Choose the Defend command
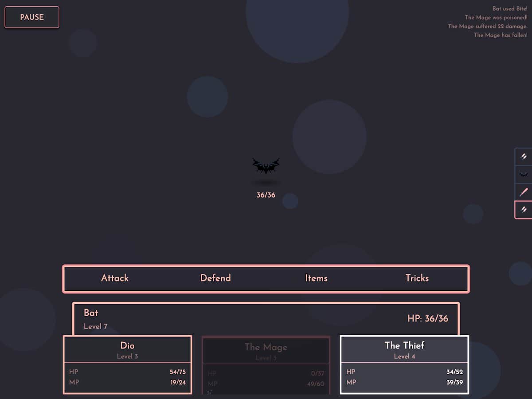Viewport: 532px width, 399px height. coord(215,278)
